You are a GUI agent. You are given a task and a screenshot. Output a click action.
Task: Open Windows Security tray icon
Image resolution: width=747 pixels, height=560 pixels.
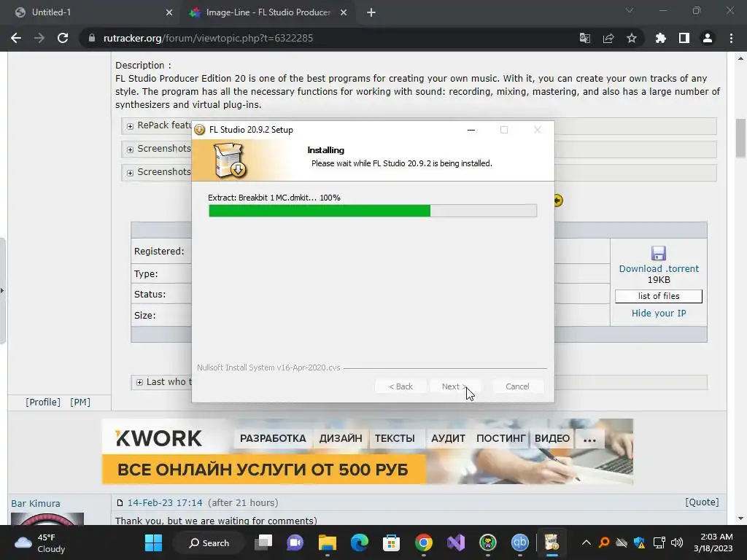coord(640,542)
